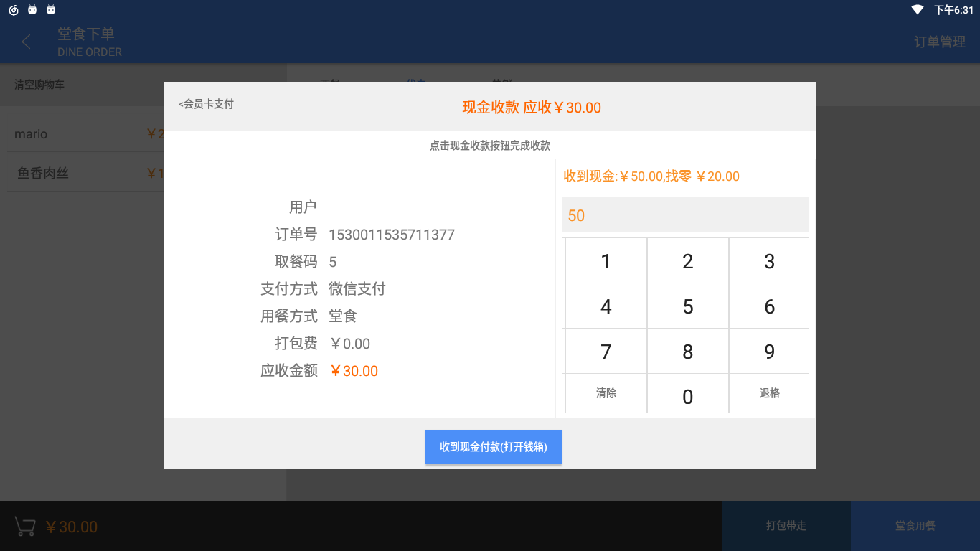Select 打包带走 takeaway option
Viewport: 980px width, 551px height.
[786, 526]
